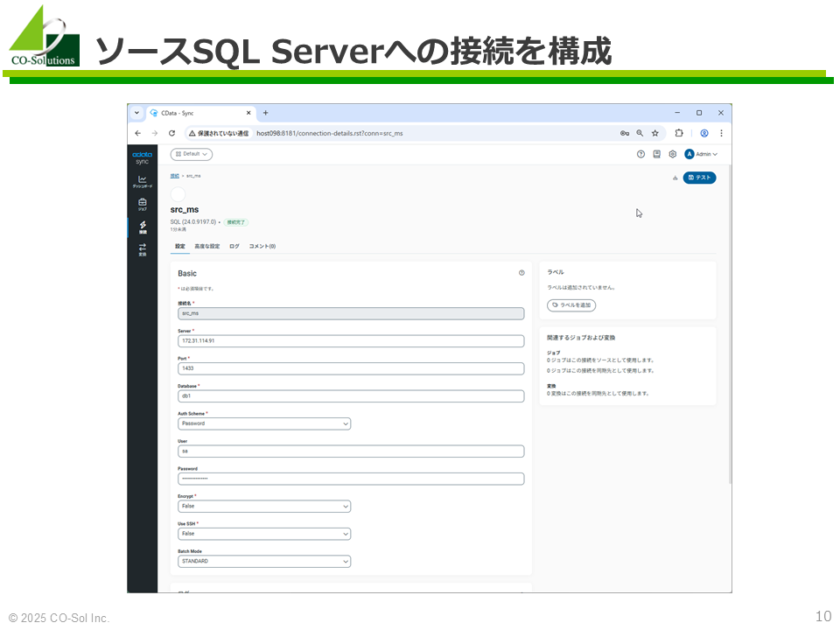The width and height of the screenshot is (840, 630).
Task: Click the Port field with 1433
Action: point(351,368)
